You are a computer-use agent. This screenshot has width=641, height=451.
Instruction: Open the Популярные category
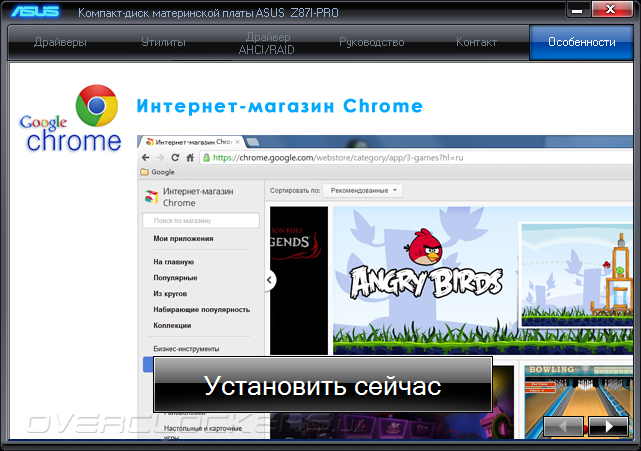click(175, 278)
